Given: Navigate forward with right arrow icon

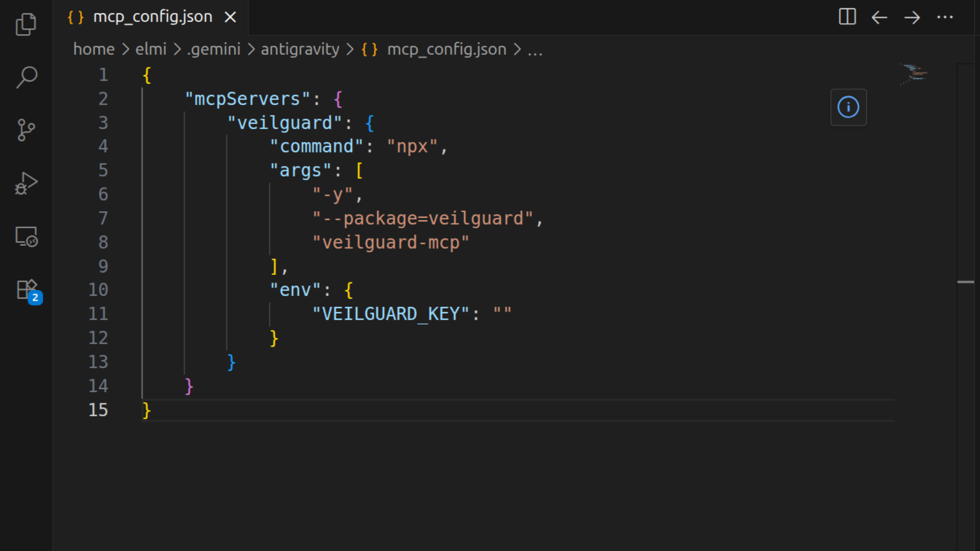Looking at the screenshot, I should click(912, 17).
